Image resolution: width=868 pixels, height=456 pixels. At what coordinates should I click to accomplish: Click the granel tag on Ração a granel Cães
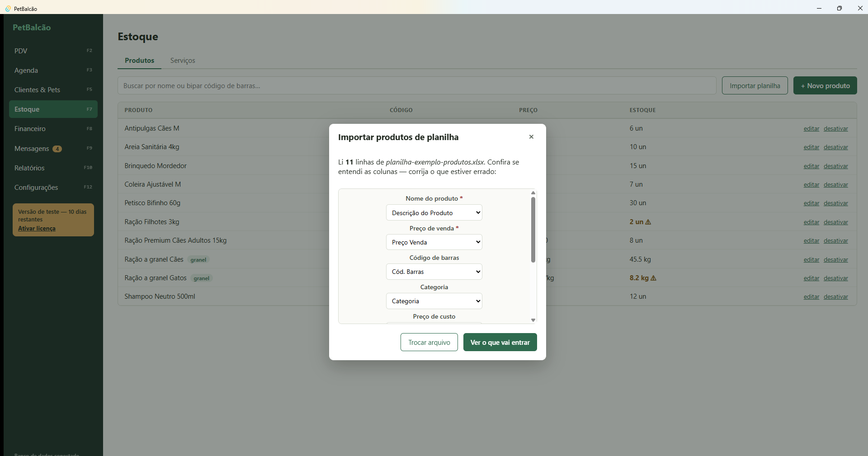coord(198,260)
